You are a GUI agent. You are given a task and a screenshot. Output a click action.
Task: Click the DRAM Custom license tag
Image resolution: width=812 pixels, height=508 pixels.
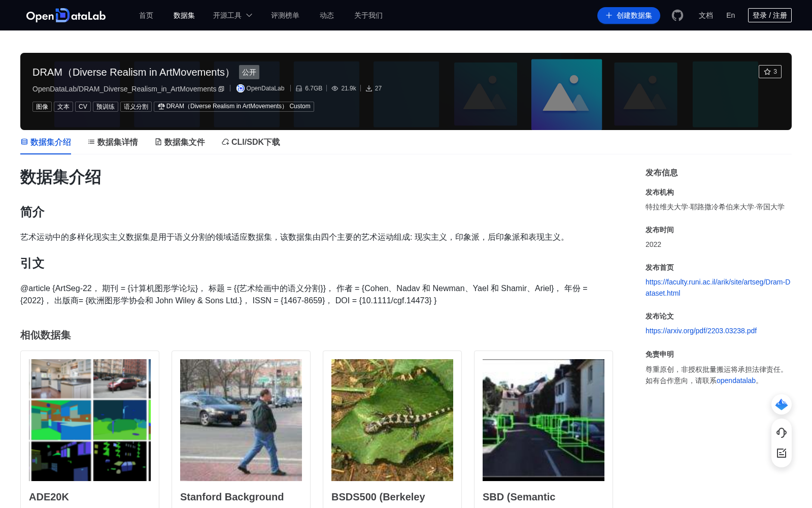coord(234,107)
